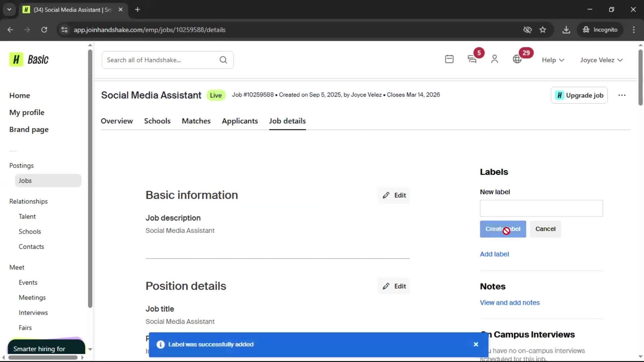
Task: Open browser downloads icon
Action: coord(566,30)
